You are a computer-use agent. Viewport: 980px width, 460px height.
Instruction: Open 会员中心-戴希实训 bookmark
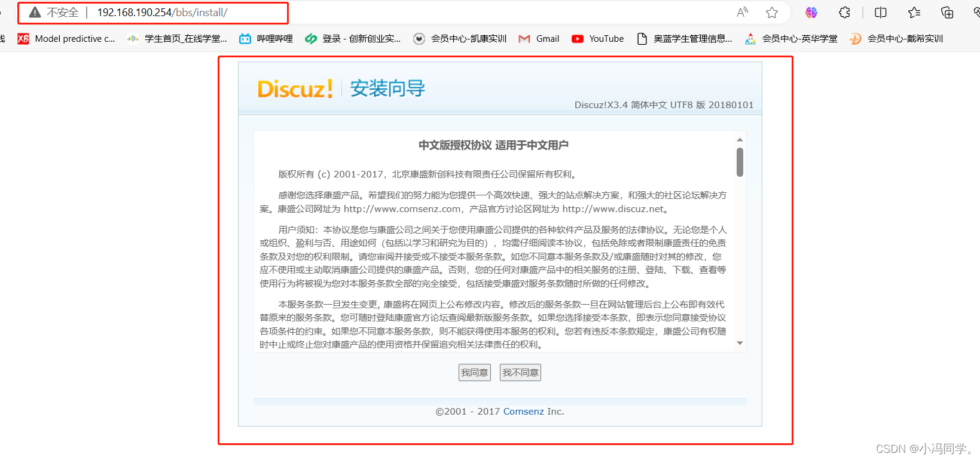tap(896, 39)
